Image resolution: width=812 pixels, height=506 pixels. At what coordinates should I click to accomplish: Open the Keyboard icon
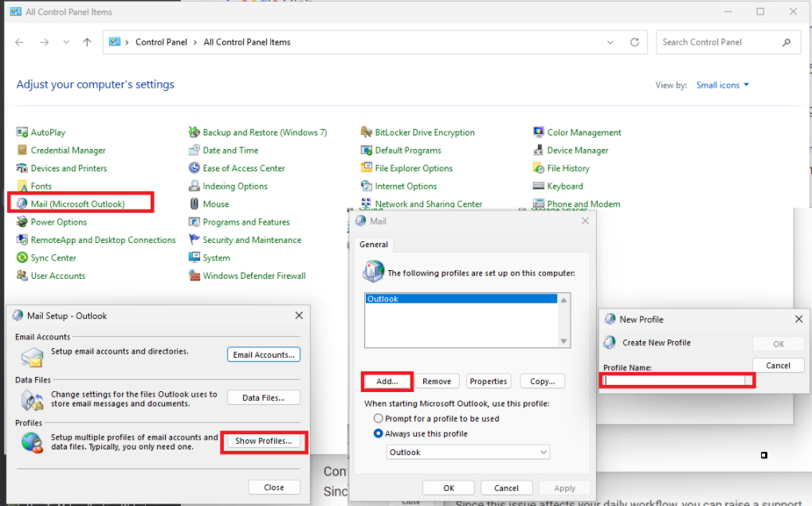pyautogui.click(x=539, y=186)
